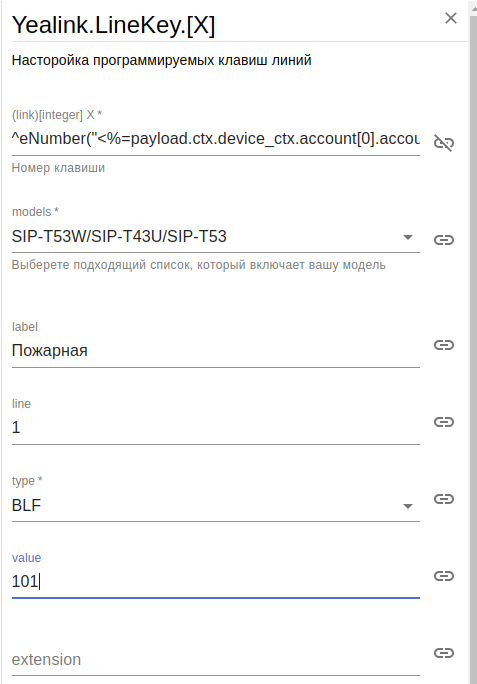Open the models dropdown arrow

click(408, 237)
